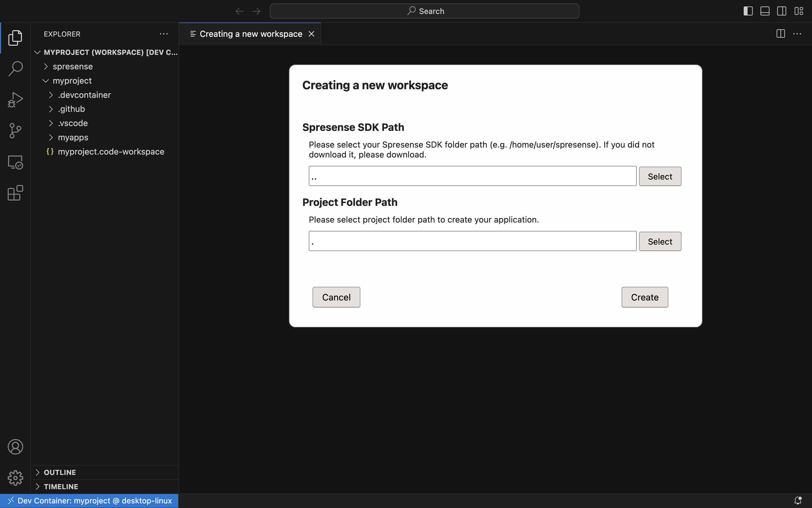Click the Cancel button
The height and width of the screenshot is (508, 812).
coord(336,297)
